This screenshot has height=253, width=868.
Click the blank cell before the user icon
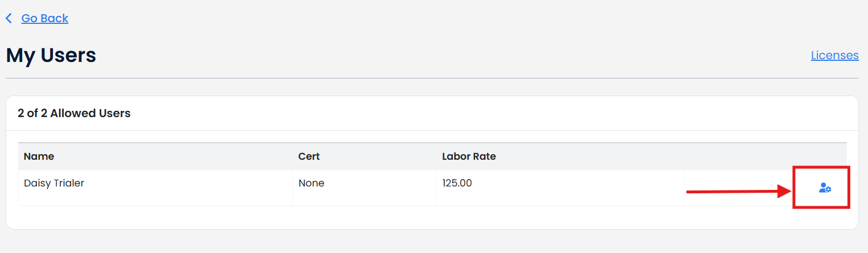[x=738, y=188]
